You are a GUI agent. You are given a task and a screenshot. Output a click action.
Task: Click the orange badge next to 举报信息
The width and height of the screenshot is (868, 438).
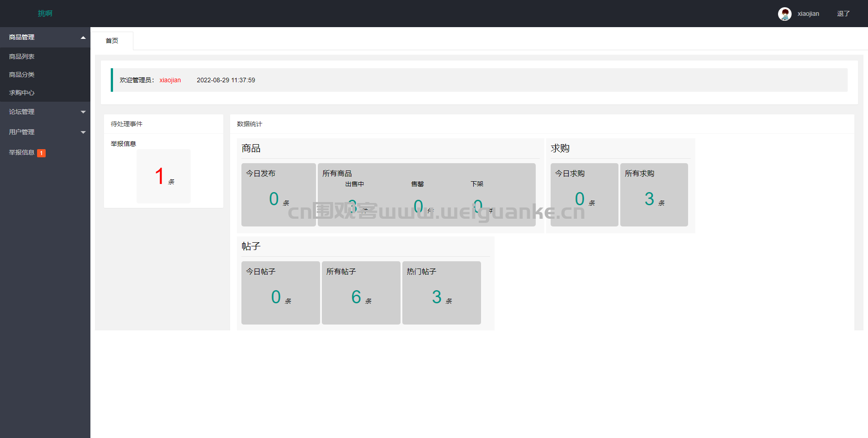coord(41,153)
